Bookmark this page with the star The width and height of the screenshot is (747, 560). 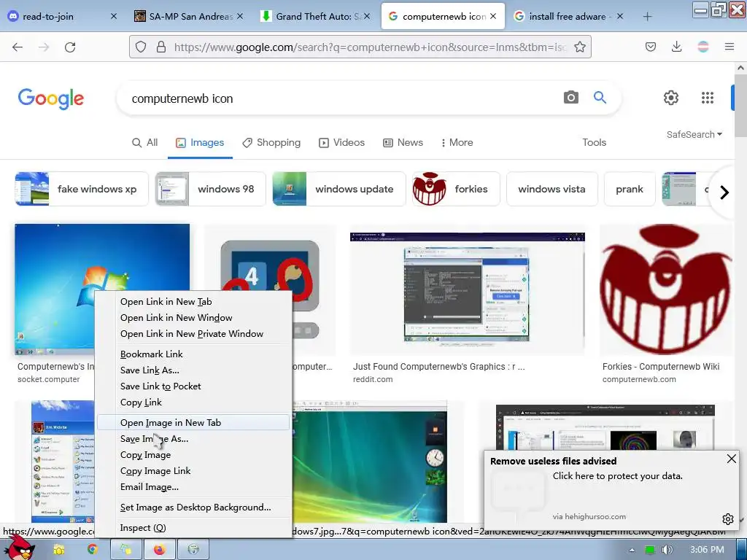coord(580,47)
